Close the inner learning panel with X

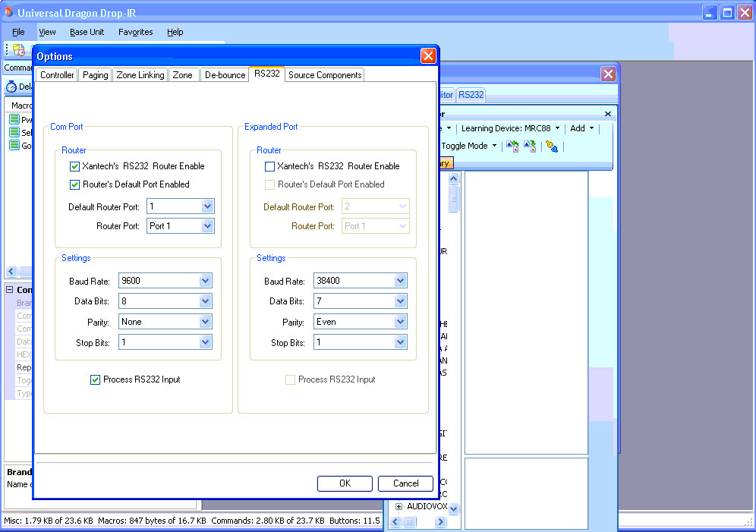coord(608,114)
